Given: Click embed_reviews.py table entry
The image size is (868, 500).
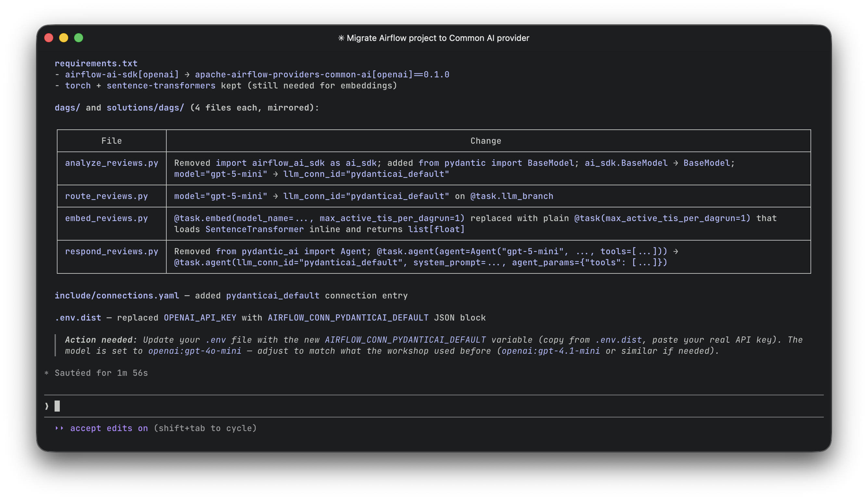Looking at the screenshot, I should click(x=107, y=218).
